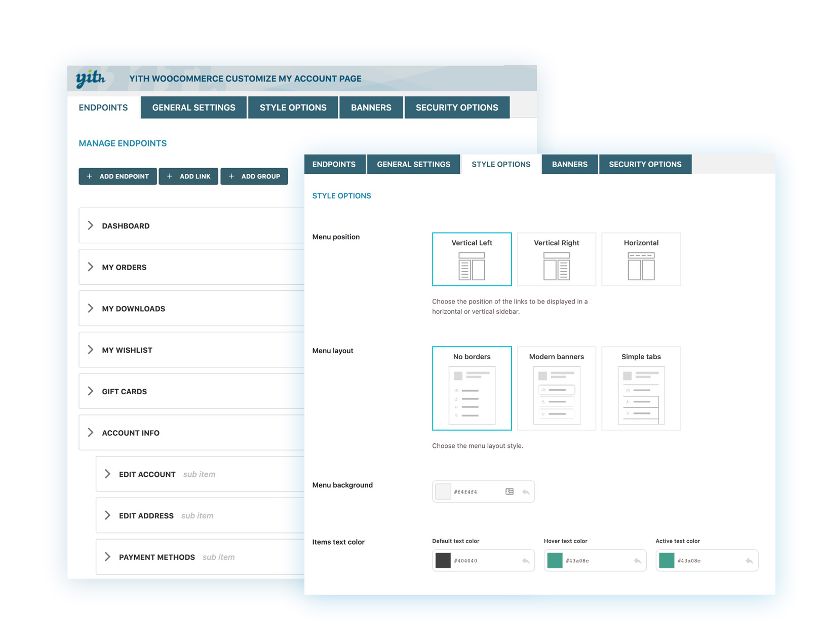Click Hover text color hex value field
The image size is (817, 644).
pos(577,561)
